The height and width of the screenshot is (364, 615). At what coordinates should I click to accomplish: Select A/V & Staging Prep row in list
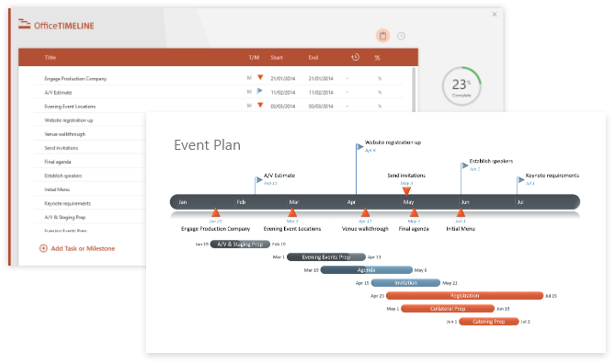coord(64,217)
